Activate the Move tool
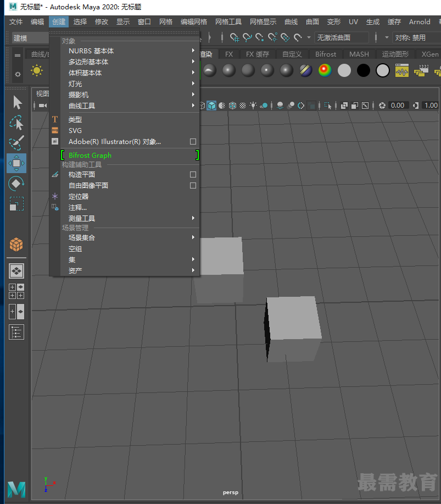The image size is (441, 504). pyautogui.click(x=16, y=163)
